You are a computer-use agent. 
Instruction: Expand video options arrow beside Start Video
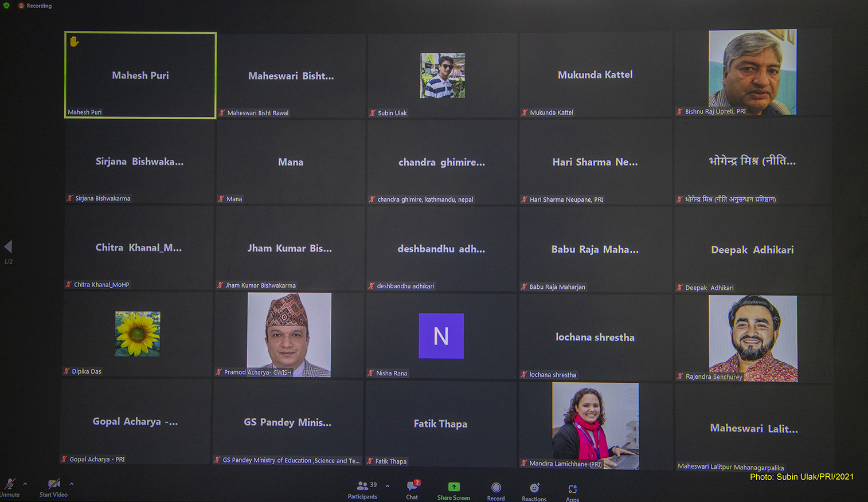click(x=72, y=484)
